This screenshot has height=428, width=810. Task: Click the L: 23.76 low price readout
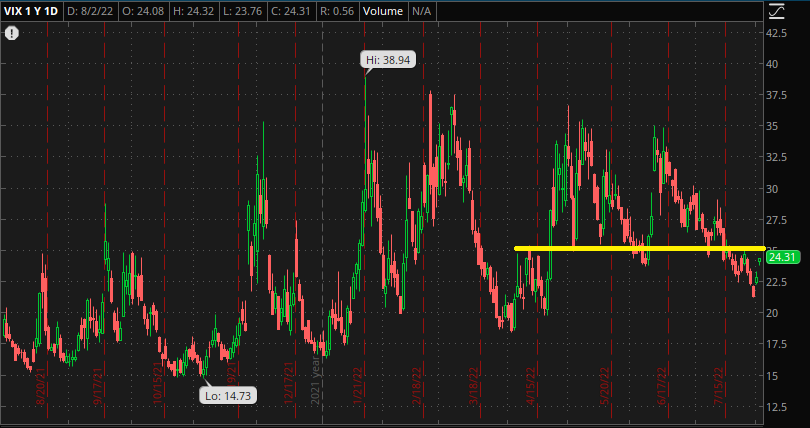click(242, 11)
